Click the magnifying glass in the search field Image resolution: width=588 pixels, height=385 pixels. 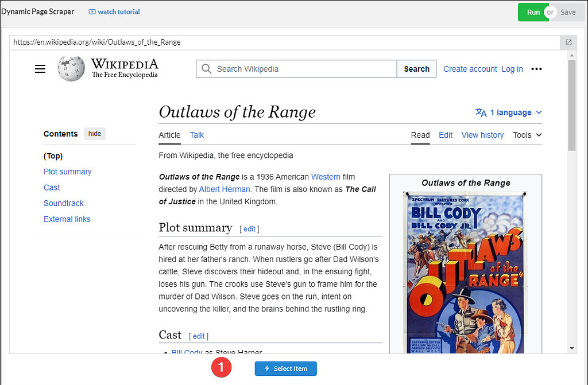(206, 68)
